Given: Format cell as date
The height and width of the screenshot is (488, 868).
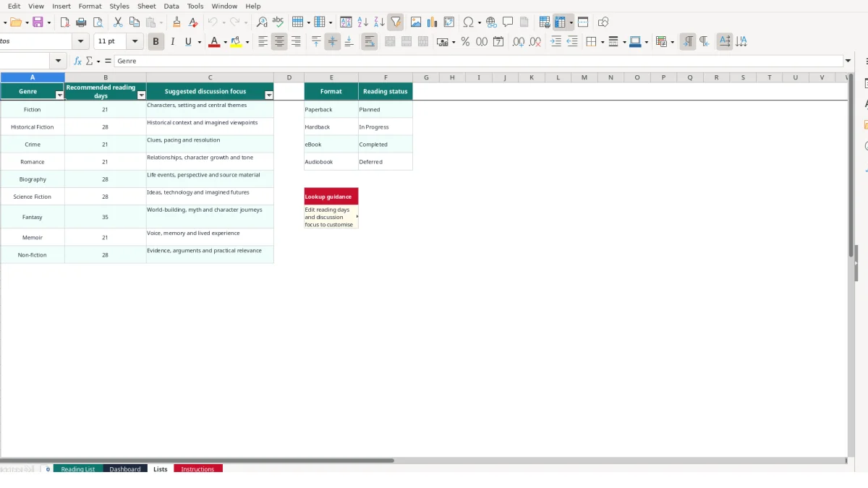Looking at the screenshot, I should (x=498, y=42).
